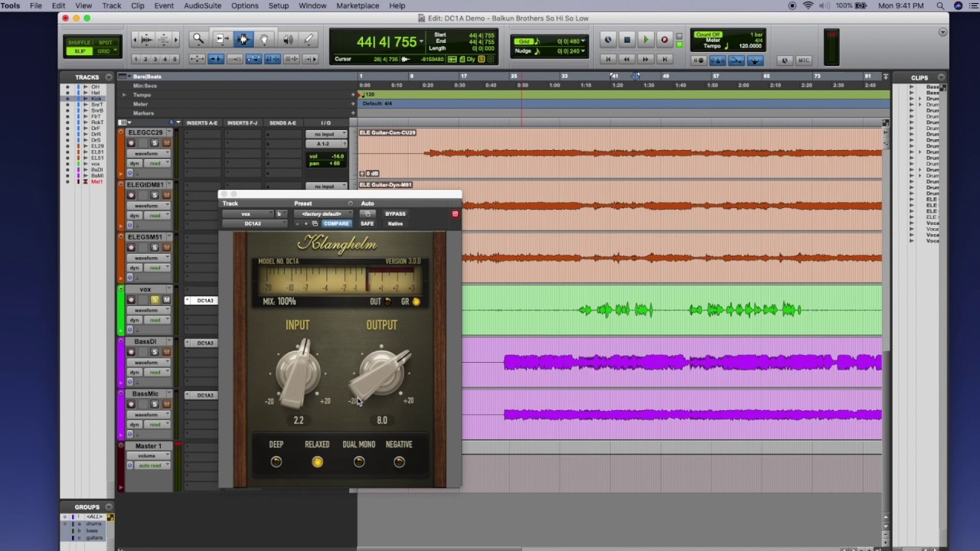Open the Nudge value dropdown
980x551 pixels.
click(x=583, y=51)
